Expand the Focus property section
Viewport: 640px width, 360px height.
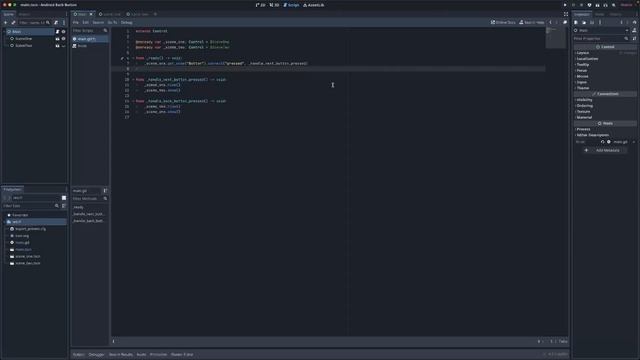coord(582,71)
